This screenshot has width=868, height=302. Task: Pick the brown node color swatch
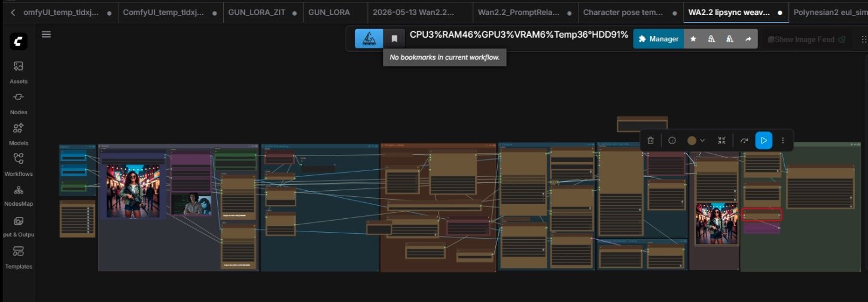coord(692,141)
